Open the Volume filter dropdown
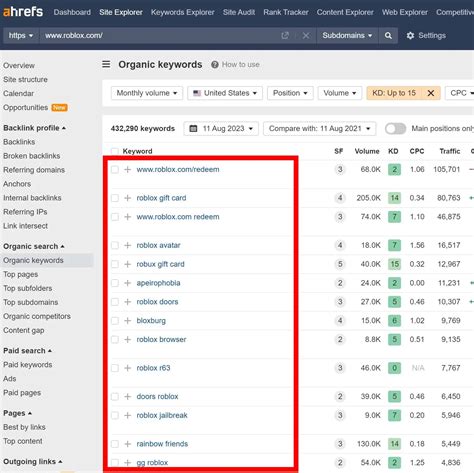The image size is (474, 473). tap(340, 93)
